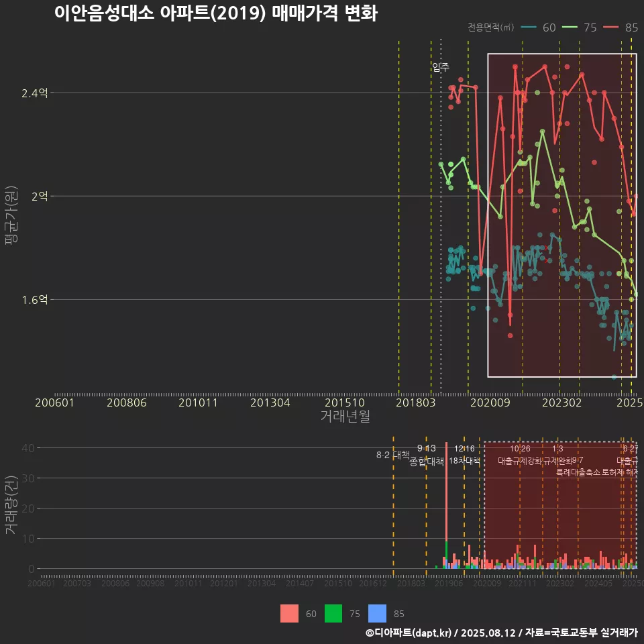
Task: Click the 10·26 대출규제강화 annotation
Action: click(x=520, y=455)
